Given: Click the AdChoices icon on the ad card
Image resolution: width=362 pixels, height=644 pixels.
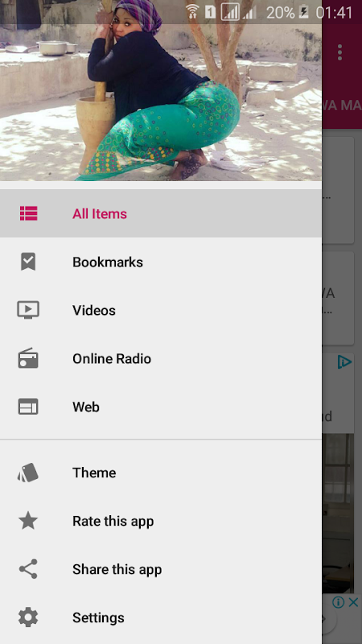Looking at the screenshot, I should click(x=344, y=361).
